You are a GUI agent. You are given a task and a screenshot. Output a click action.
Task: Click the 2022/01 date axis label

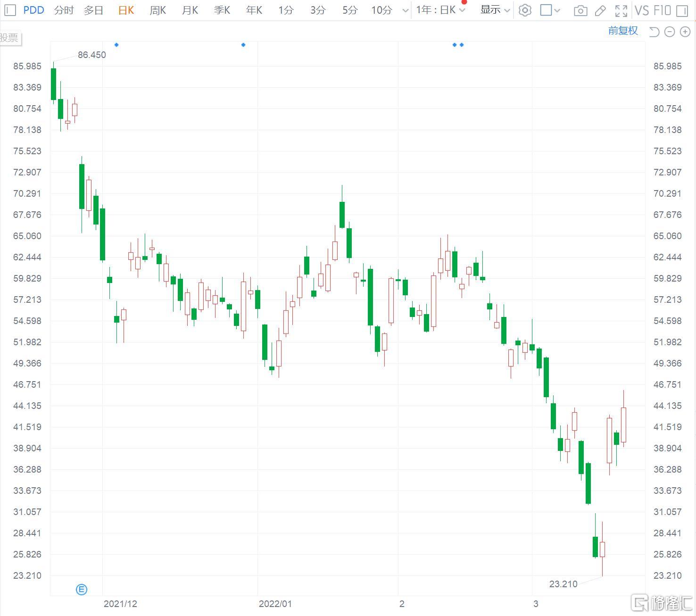click(275, 604)
